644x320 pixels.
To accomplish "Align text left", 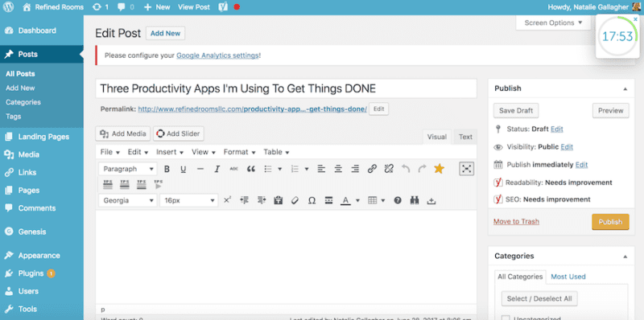I will click(x=321, y=169).
